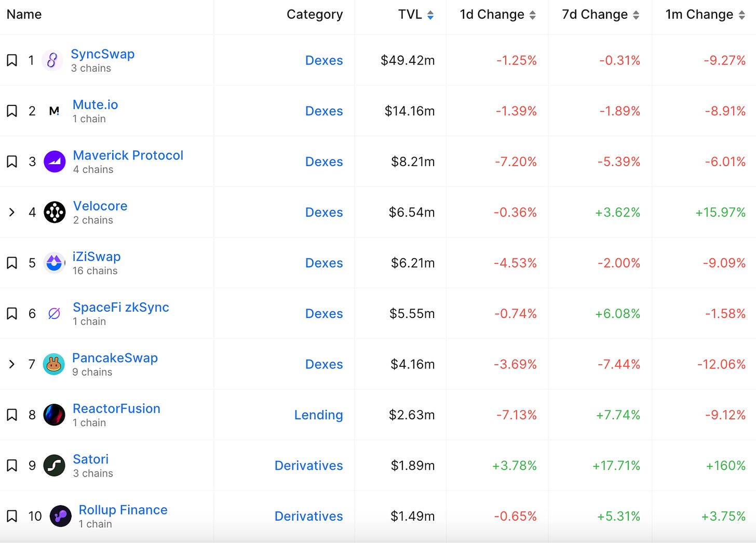Open Dexes category in PancakeSwap row

(324, 364)
